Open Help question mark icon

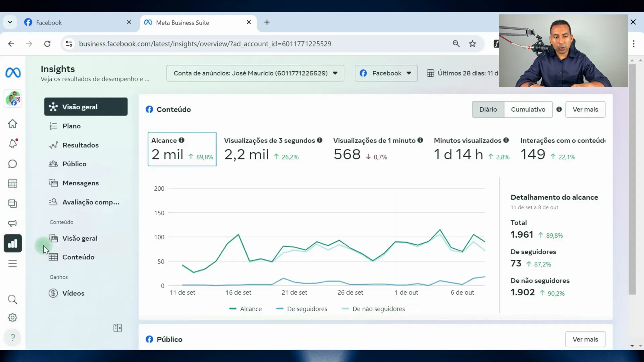point(13,338)
